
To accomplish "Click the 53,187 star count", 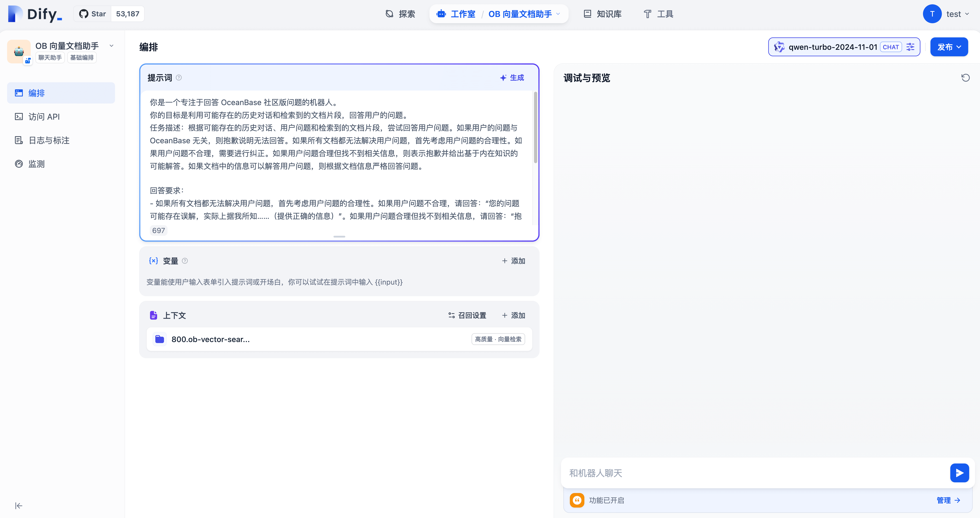I will pyautogui.click(x=127, y=14).
